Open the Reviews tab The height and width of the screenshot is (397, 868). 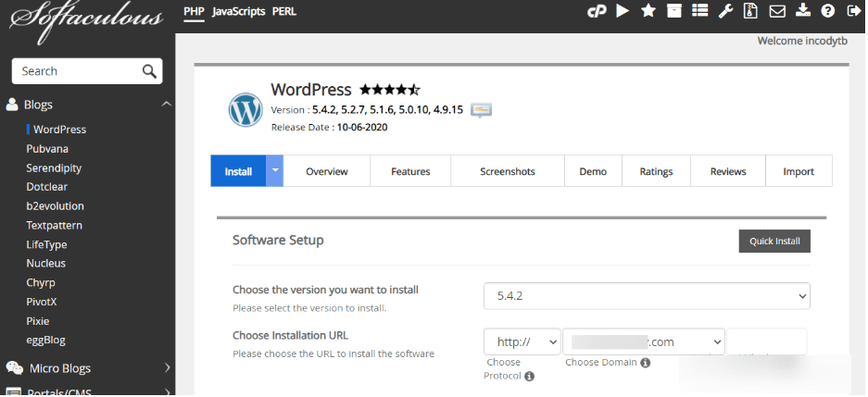coord(728,171)
